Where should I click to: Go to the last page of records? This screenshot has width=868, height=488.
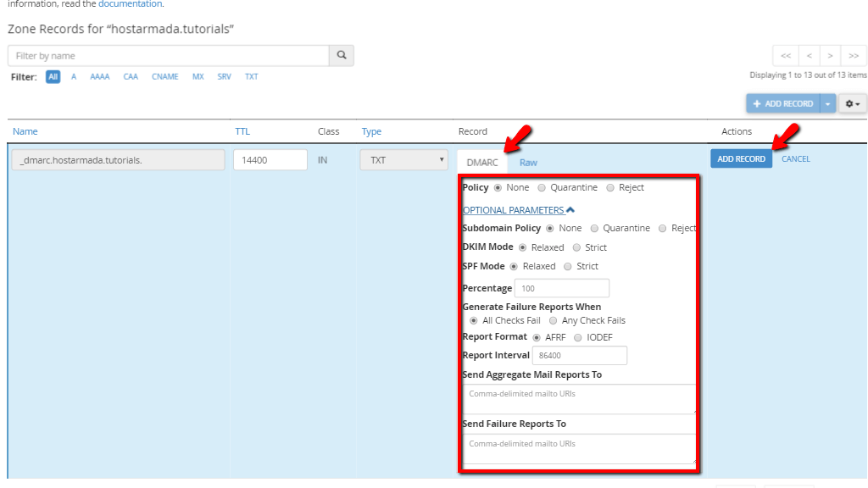tap(853, 56)
